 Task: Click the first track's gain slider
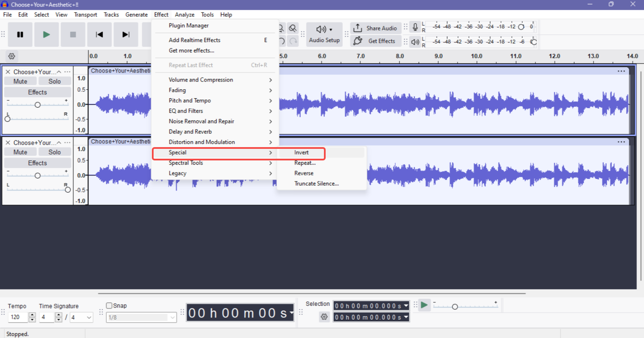[37, 105]
